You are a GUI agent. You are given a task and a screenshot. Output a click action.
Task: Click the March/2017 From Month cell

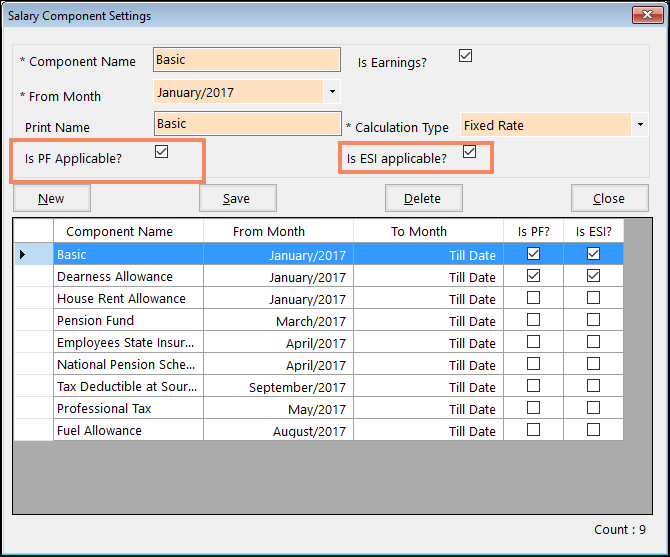coord(278,320)
